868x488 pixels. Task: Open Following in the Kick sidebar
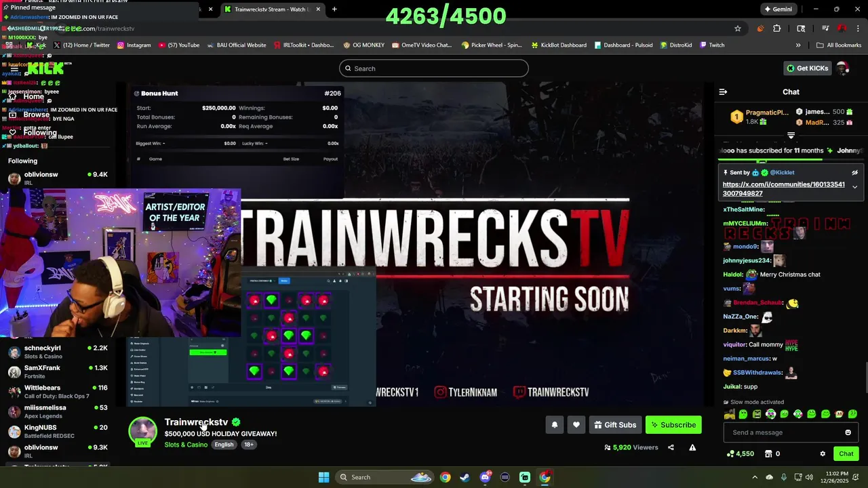coord(33,133)
